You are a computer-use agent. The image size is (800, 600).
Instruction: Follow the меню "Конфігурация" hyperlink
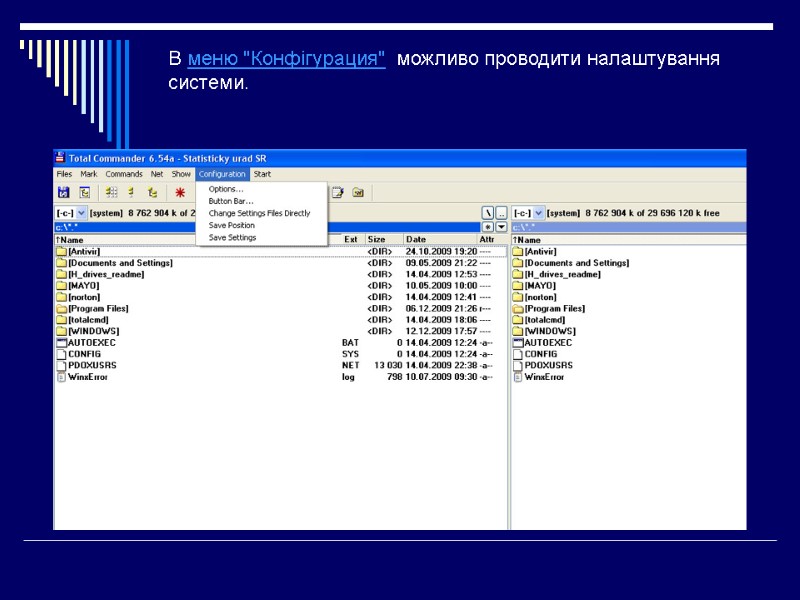tap(286, 58)
